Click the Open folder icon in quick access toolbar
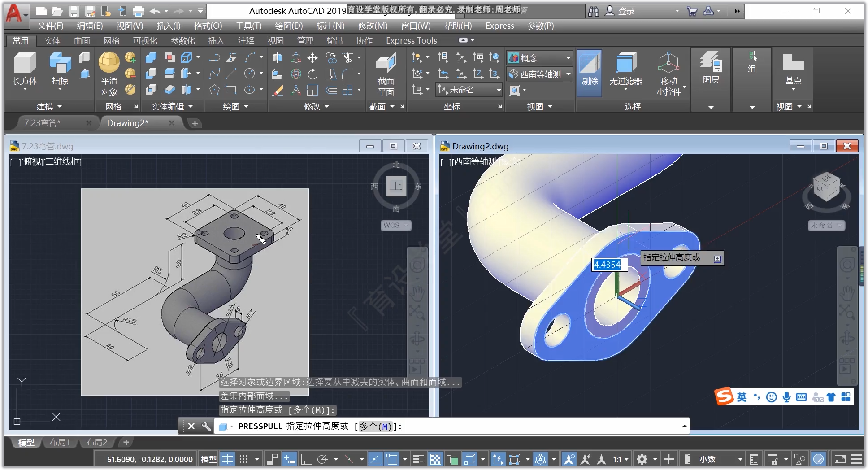The height and width of the screenshot is (470, 868). [x=57, y=11]
